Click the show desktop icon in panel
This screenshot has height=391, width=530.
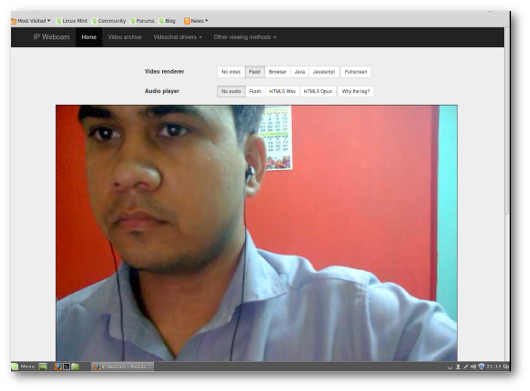tap(43, 366)
